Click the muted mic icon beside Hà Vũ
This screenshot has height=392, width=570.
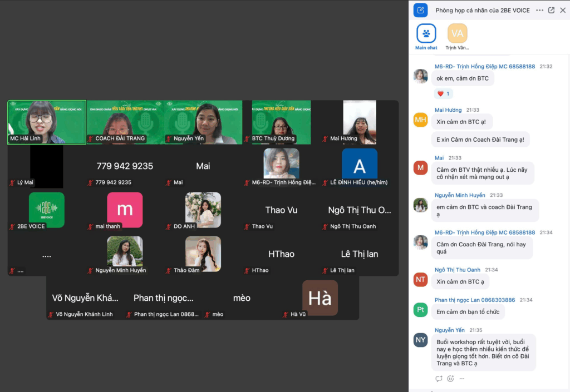[286, 315]
